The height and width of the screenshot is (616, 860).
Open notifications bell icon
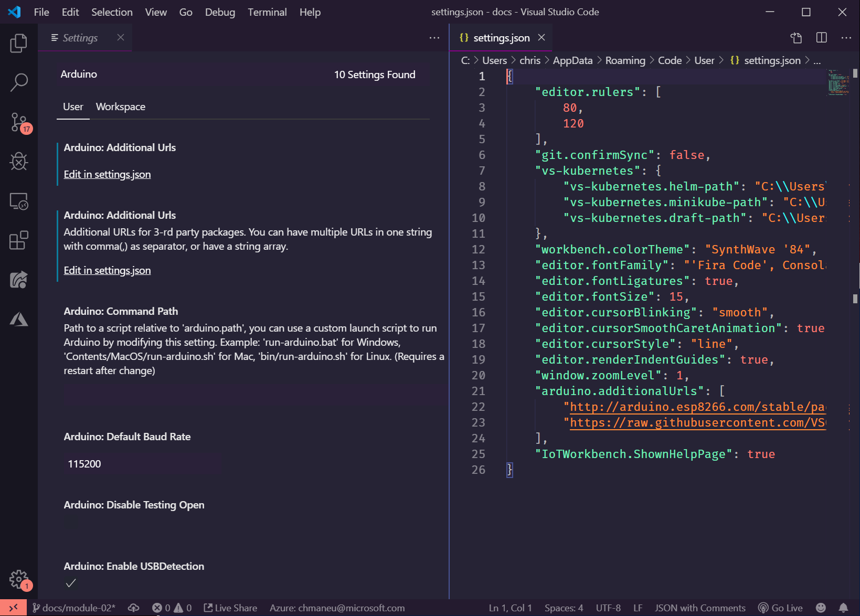tap(843, 608)
